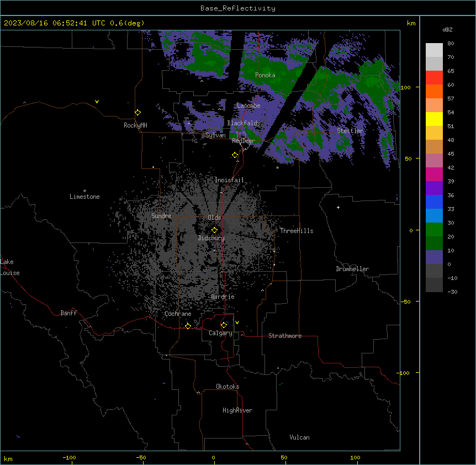This screenshot has width=476, height=465.
Task: Select the Calgary label
Action: 221,333
